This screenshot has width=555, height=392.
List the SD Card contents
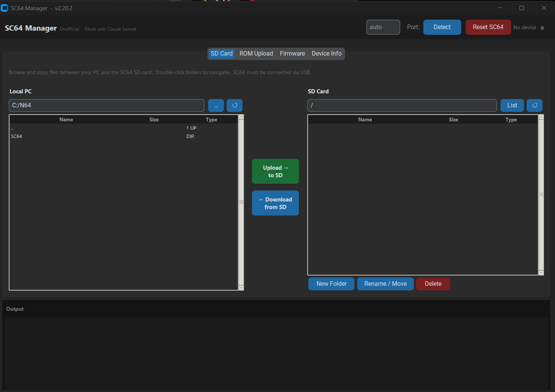click(x=512, y=105)
